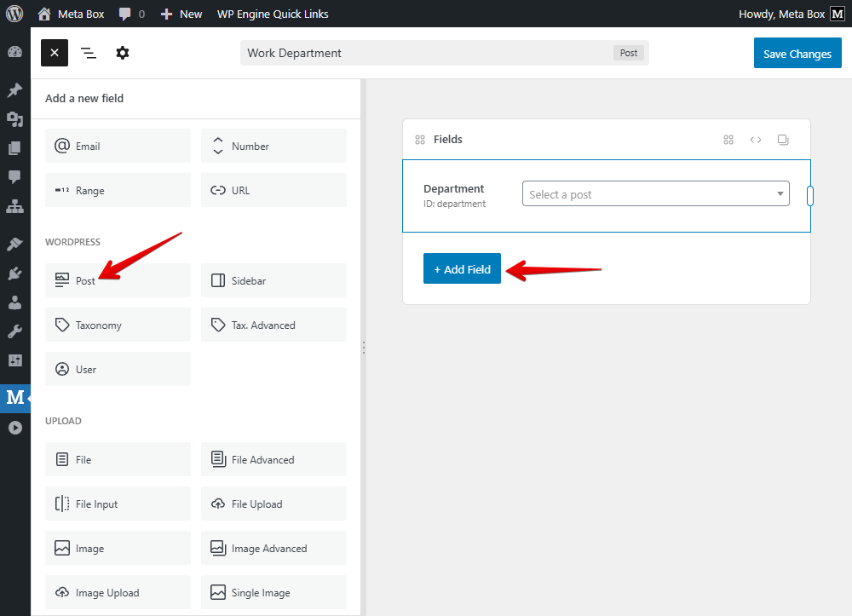
Task: Add a Range slider field type
Action: 118,191
